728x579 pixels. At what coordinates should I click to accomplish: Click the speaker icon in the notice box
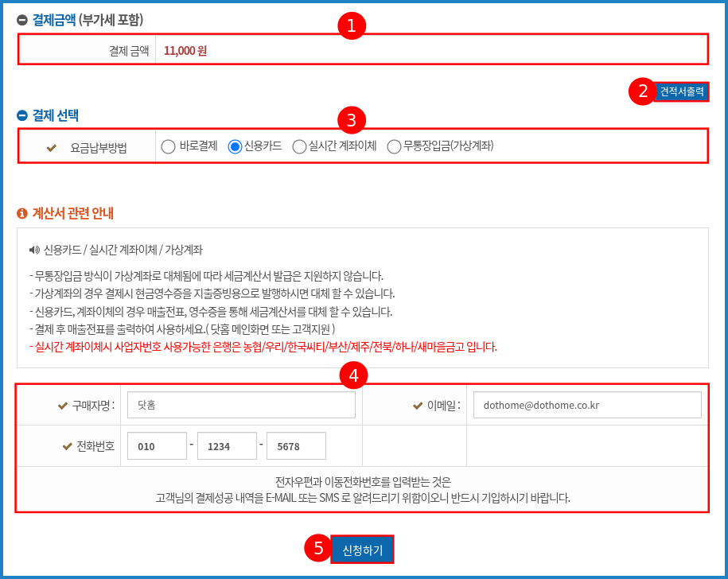(33, 250)
